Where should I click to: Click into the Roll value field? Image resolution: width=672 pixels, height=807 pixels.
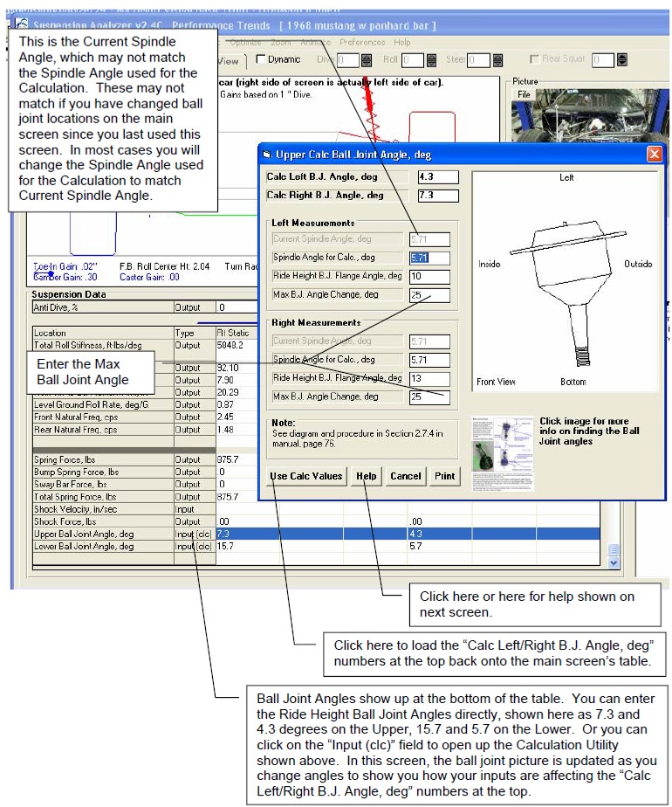point(413,60)
